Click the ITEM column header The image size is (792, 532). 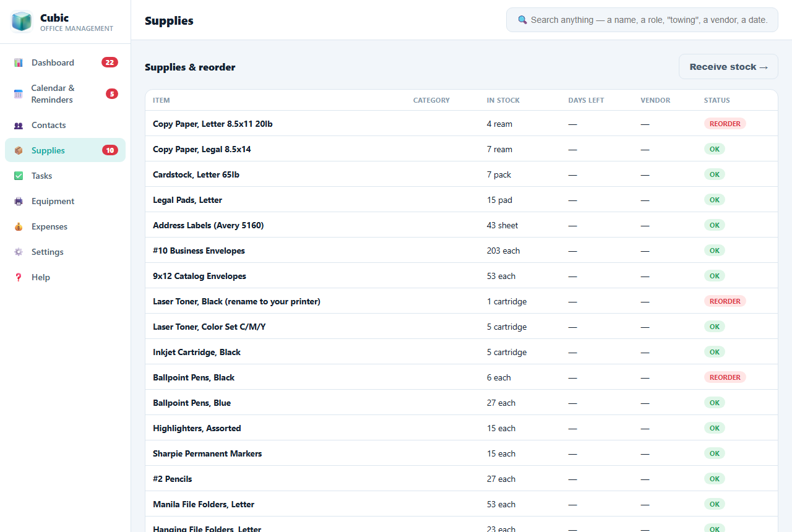pos(161,100)
